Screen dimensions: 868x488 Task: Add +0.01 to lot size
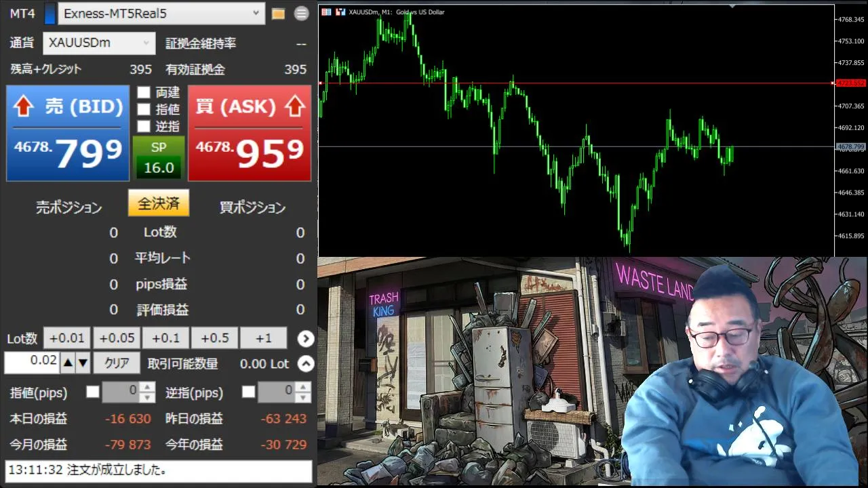click(x=67, y=338)
